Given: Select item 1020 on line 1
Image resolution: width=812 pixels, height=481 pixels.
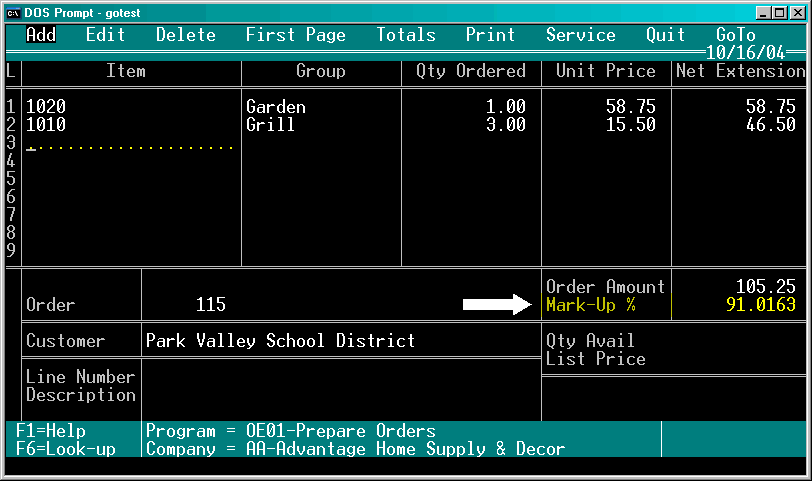Looking at the screenshot, I should [46, 107].
